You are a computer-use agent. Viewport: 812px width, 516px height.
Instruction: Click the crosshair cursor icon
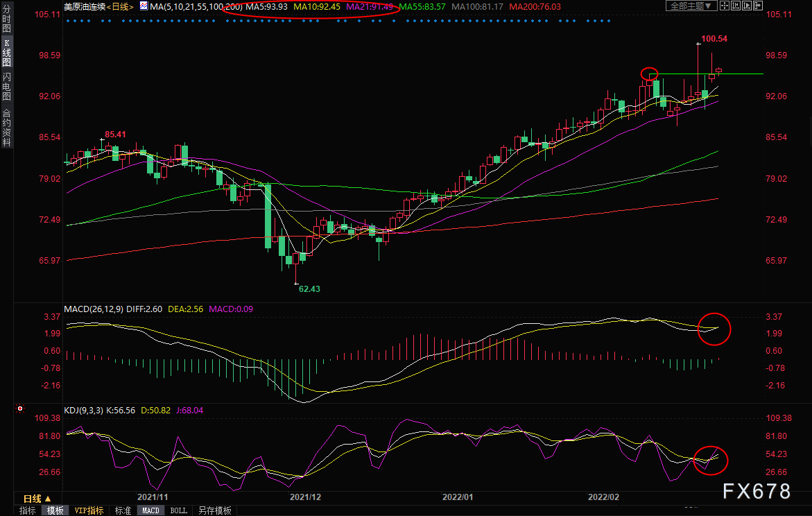pos(725,6)
